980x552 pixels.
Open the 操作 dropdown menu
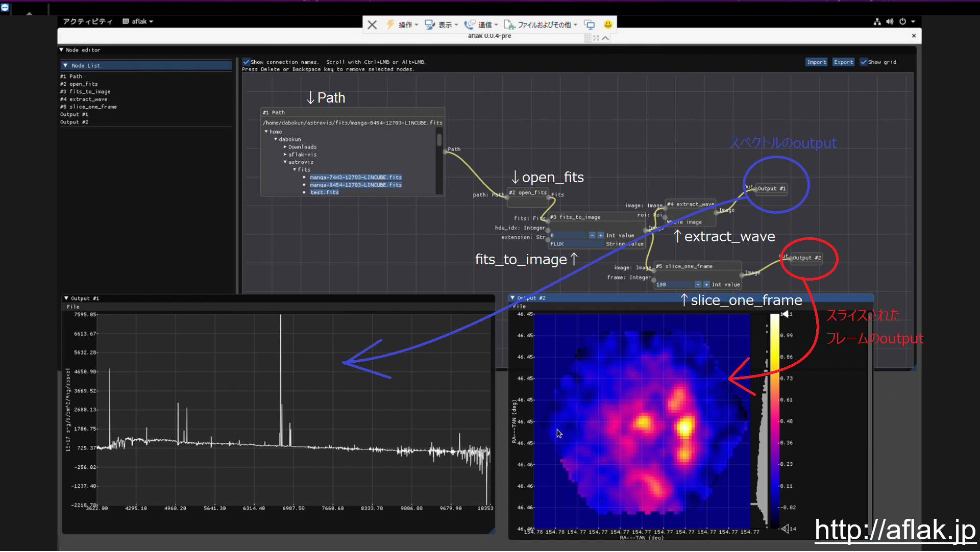(408, 24)
